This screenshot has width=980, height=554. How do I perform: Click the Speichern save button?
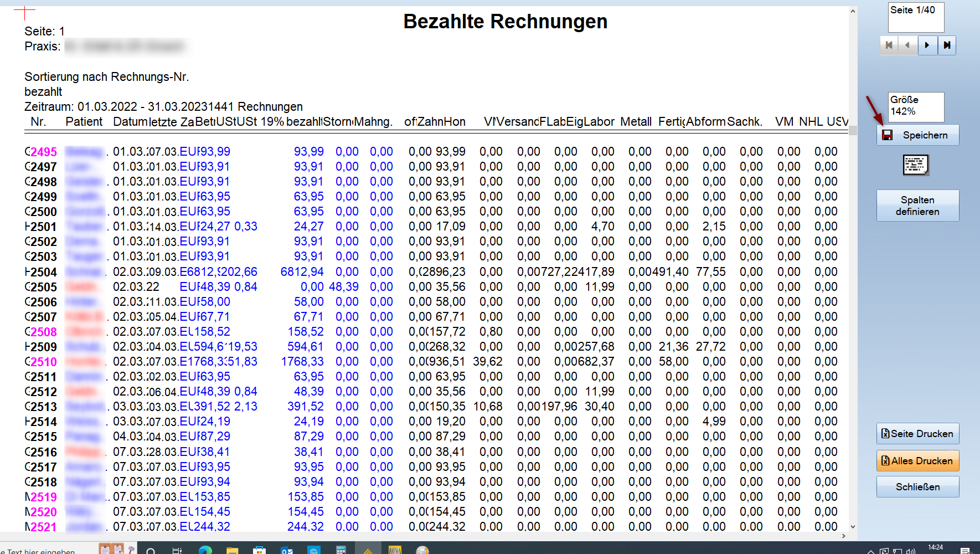(x=917, y=135)
